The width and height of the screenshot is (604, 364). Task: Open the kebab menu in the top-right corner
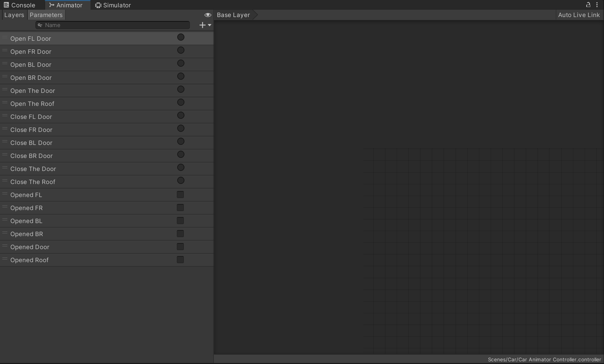tap(598, 5)
